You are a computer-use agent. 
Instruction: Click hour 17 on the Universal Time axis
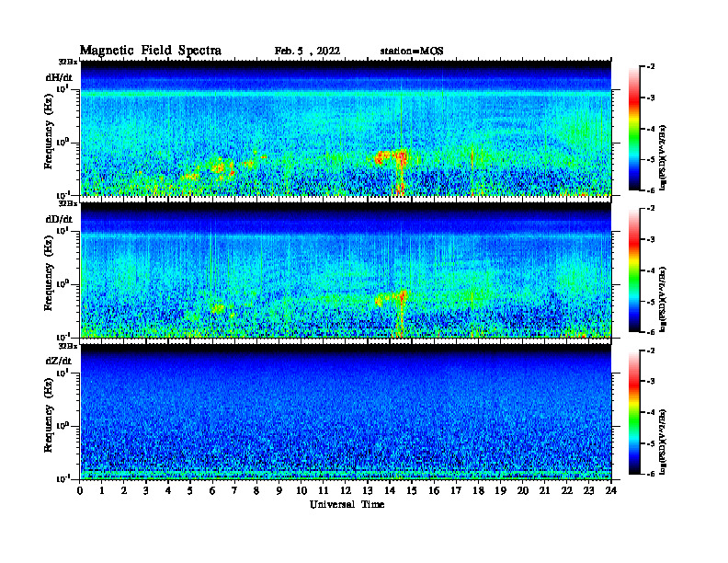[x=456, y=491]
